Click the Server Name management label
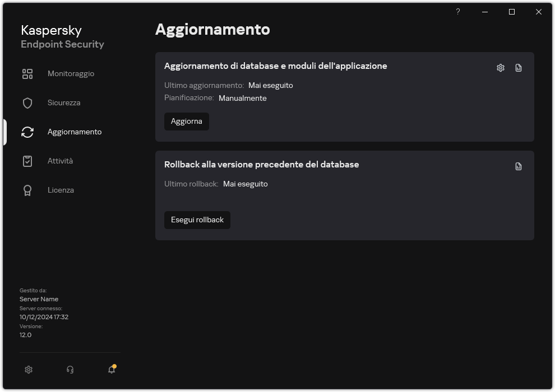This screenshot has height=392, width=555. click(x=39, y=298)
